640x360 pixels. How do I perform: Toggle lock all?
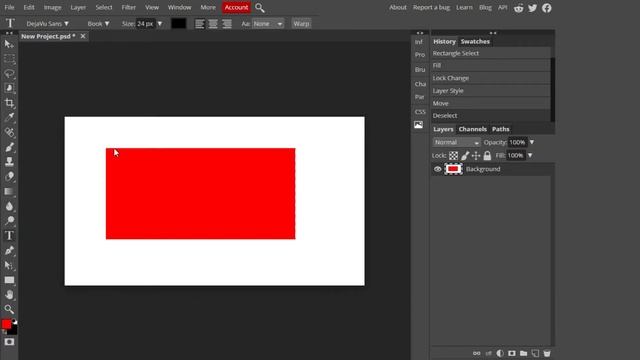click(487, 156)
